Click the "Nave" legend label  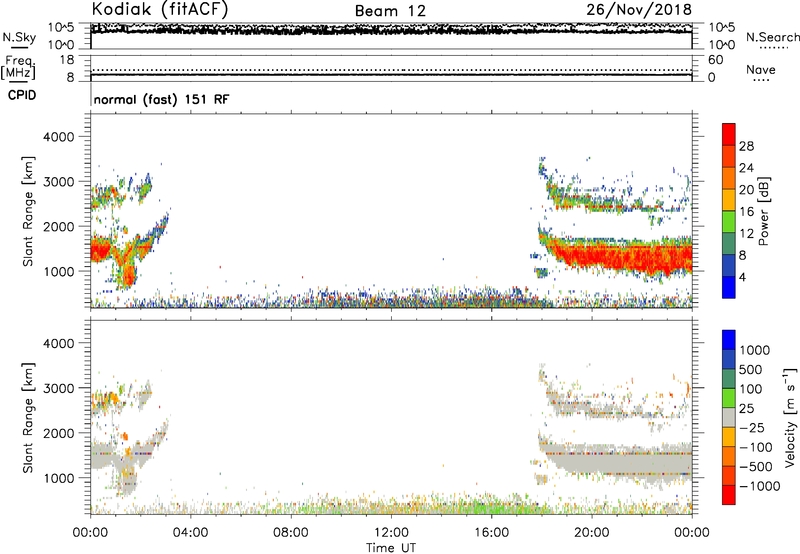[761, 69]
